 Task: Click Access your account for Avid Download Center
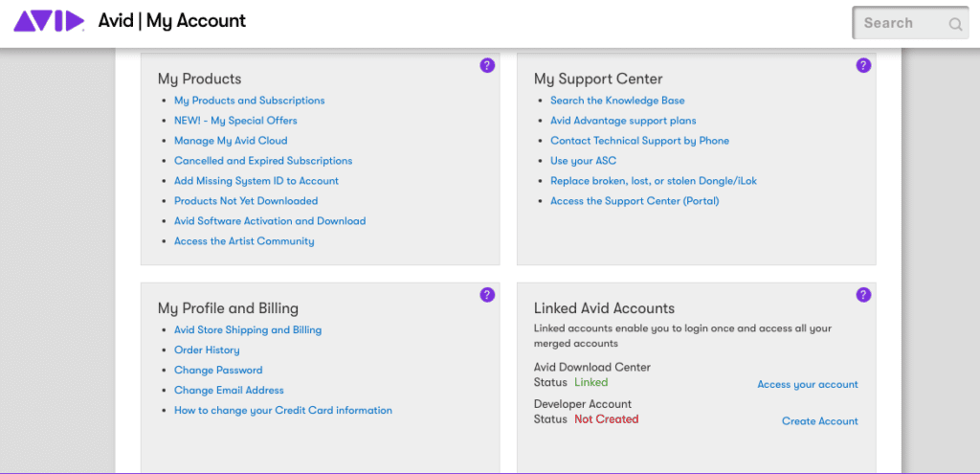tap(808, 384)
